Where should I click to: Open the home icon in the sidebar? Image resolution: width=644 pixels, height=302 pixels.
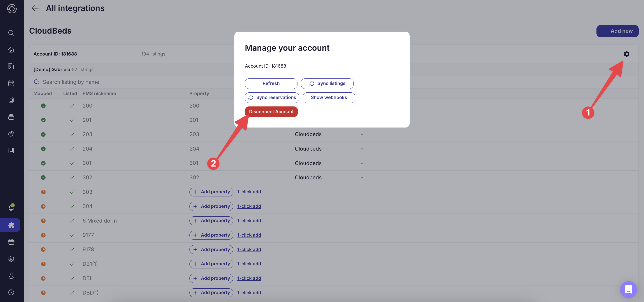11,50
